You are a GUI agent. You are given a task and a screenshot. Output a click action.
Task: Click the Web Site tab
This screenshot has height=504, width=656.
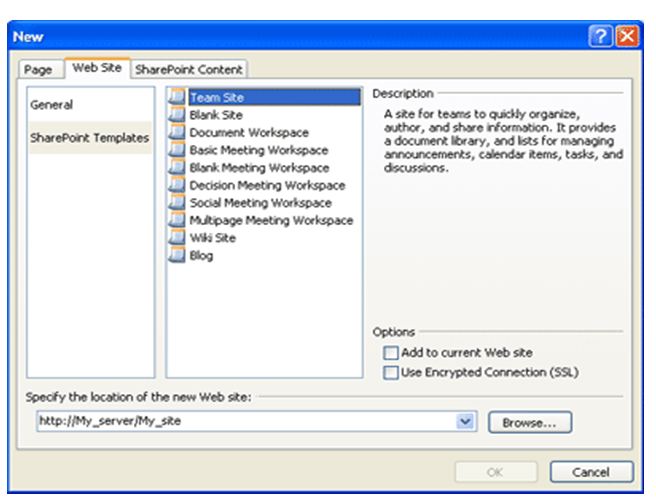(x=96, y=68)
